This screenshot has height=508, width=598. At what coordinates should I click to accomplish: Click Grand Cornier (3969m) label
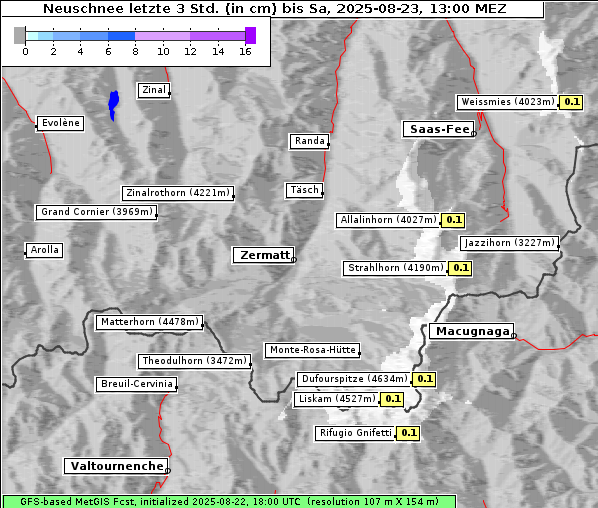96,212
